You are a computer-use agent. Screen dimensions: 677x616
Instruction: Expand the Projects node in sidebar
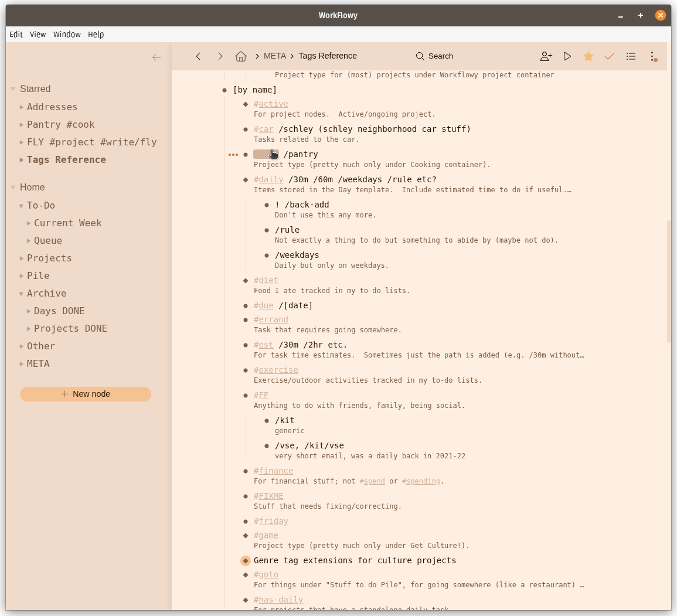[x=22, y=258]
